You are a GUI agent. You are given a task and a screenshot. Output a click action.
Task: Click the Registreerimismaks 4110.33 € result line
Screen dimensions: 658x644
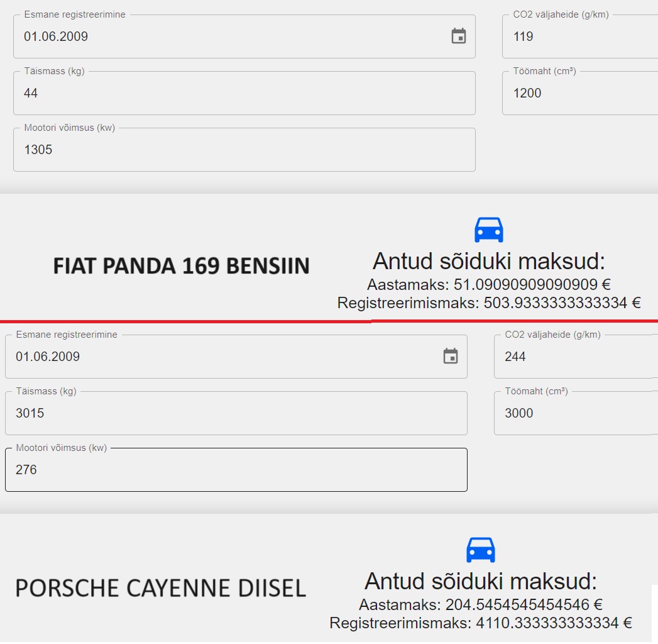coord(480,623)
